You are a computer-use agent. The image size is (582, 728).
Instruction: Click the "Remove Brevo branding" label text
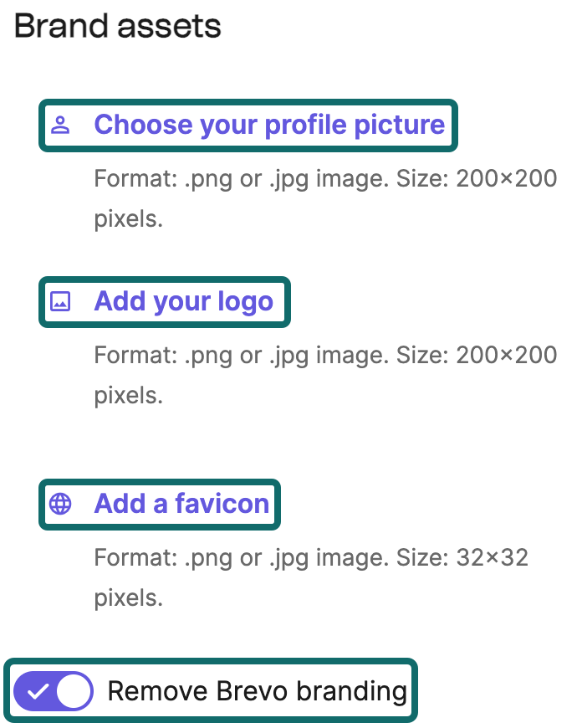(x=257, y=692)
